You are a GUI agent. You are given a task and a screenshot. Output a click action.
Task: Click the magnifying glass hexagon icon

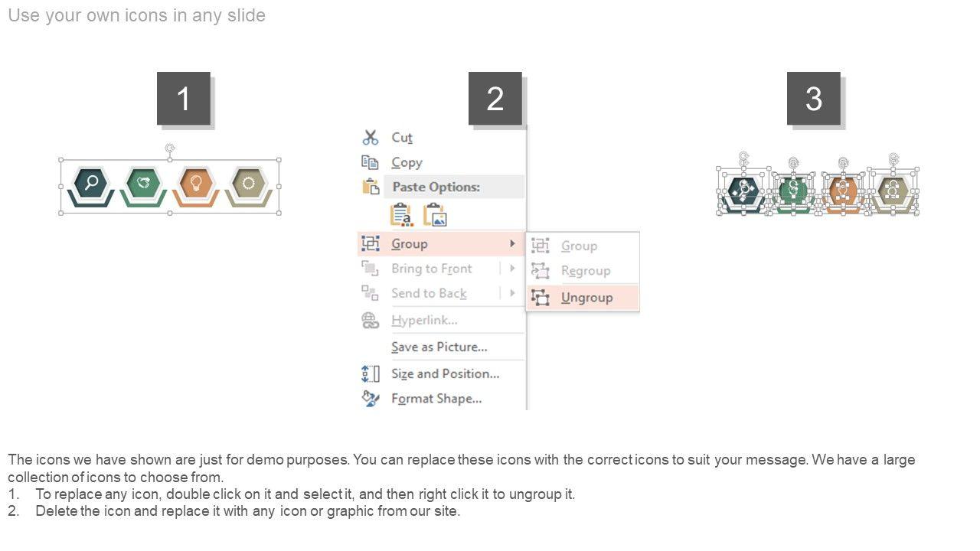pos(91,183)
